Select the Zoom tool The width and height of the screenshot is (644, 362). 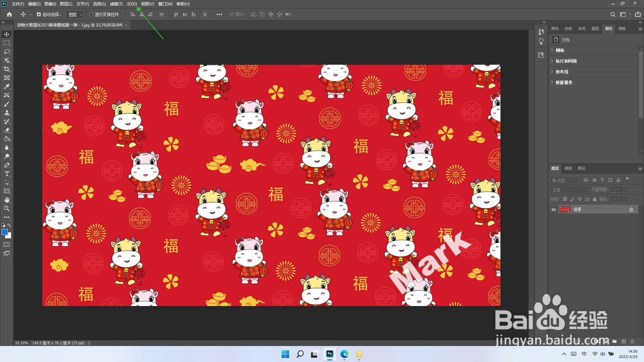(7, 208)
